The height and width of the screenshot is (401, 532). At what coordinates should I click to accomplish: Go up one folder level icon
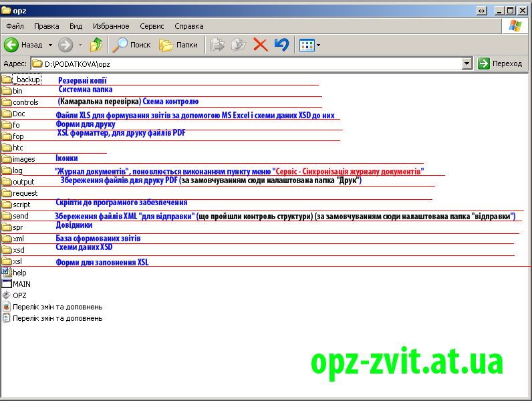tap(96, 45)
